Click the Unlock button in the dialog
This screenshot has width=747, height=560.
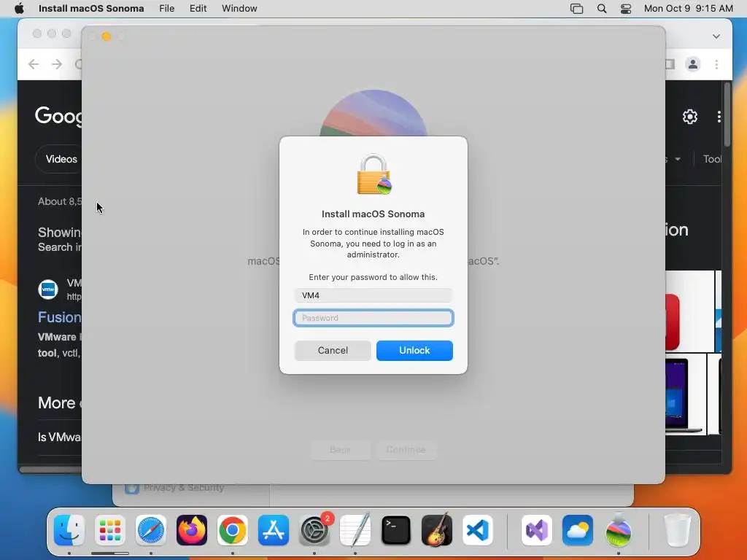coord(414,351)
